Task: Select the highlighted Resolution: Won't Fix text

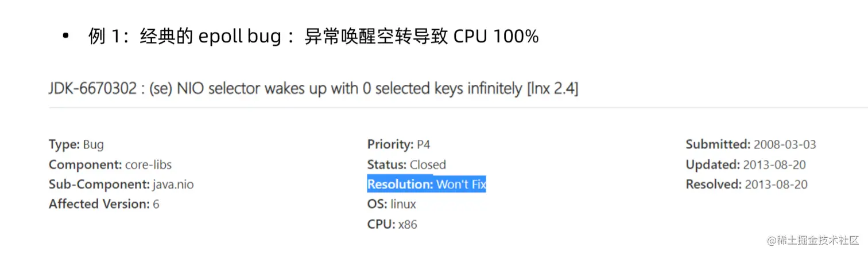Action: [x=427, y=185]
